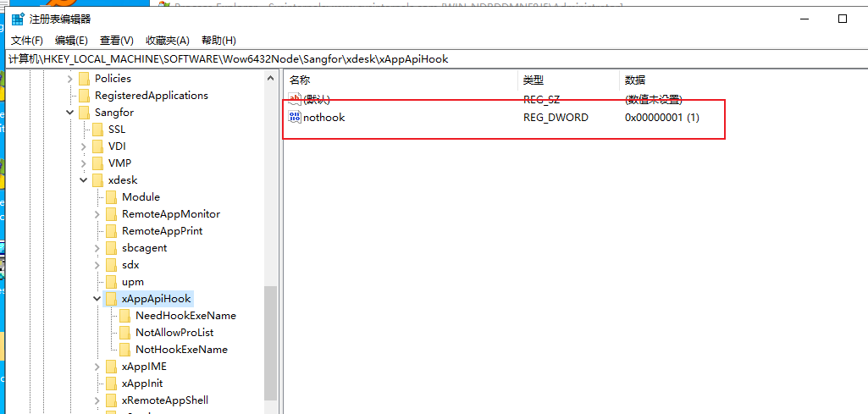Viewport: 868px width, 414px height.
Task: Select the xRemoteAppShell folder icon
Action: point(111,400)
